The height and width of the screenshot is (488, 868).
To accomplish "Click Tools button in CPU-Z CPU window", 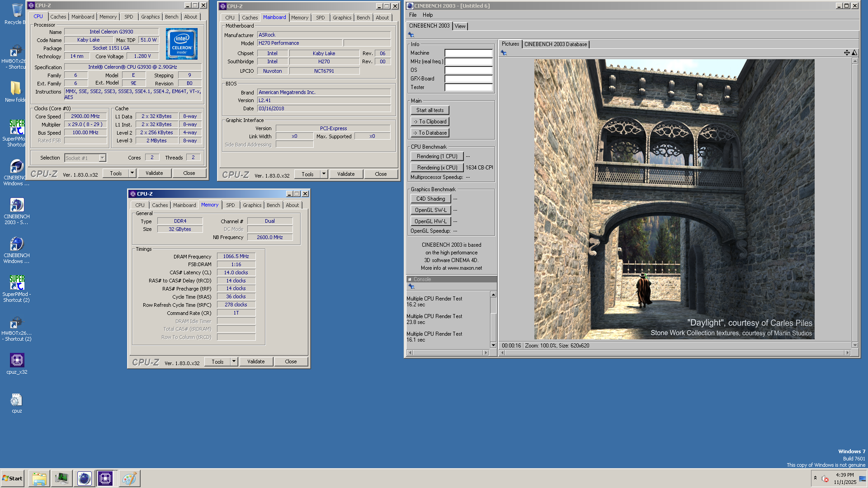I will tap(116, 173).
